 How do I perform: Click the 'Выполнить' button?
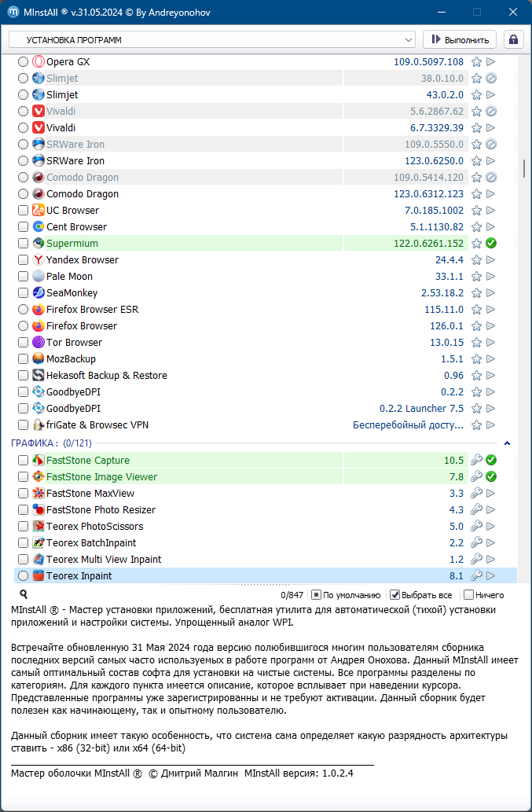(460, 40)
